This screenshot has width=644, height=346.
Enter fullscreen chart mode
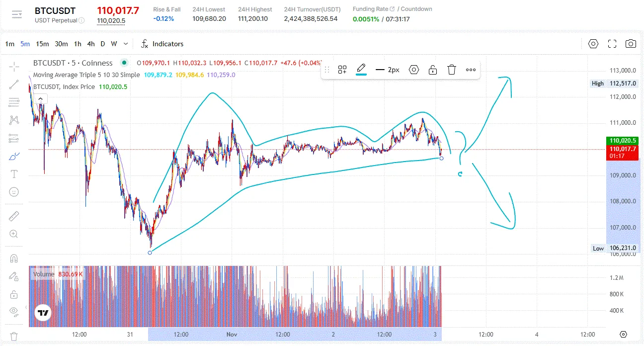click(x=612, y=44)
